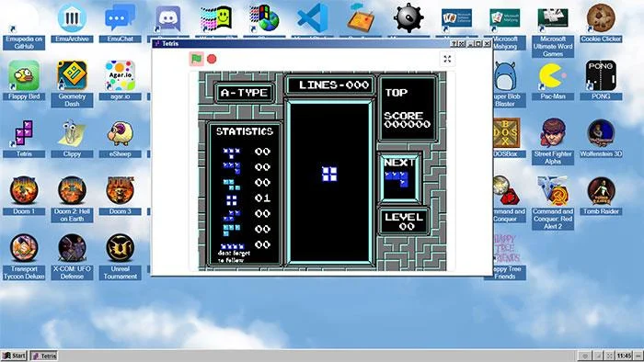The width and height of the screenshot is (644, 362).
Task: Click the red stop button in Tetris
Action: click(212, 59)
